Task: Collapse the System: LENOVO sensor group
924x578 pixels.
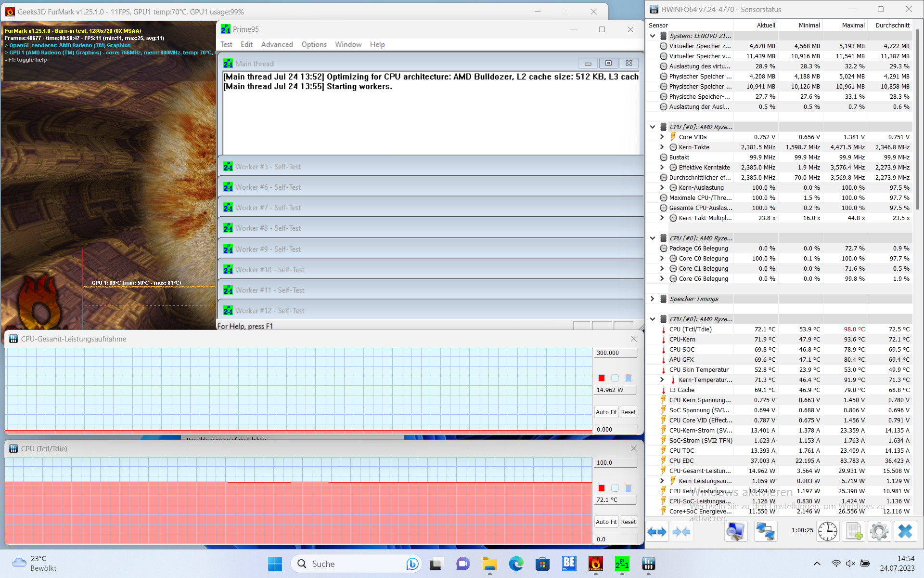Action: coord(653,36)
